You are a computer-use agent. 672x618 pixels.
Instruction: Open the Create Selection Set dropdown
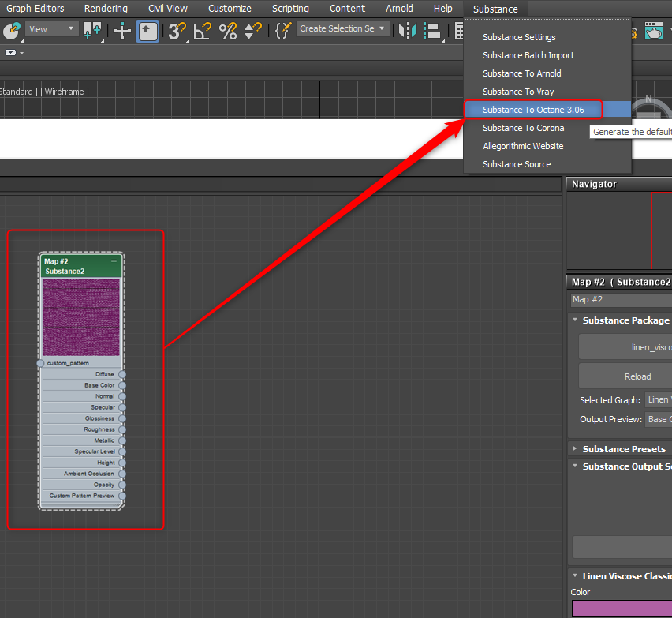(343, 29)
